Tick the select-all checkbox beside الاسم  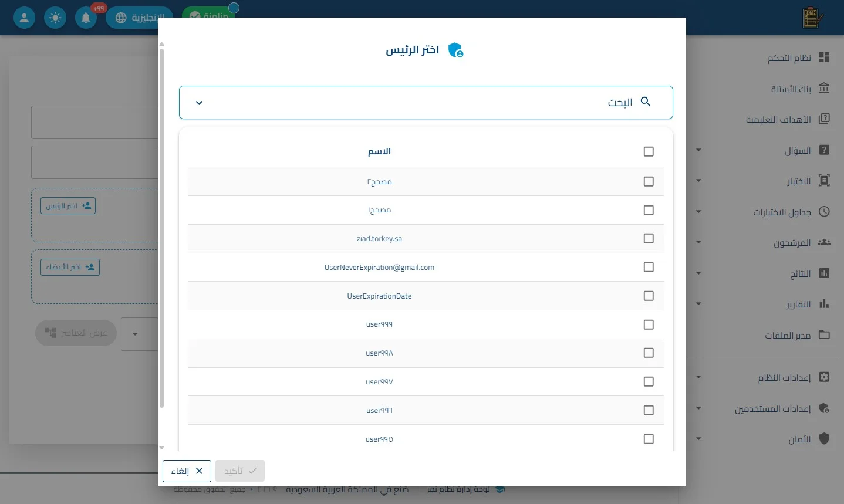pyautogui.click(x=649, y=151)
